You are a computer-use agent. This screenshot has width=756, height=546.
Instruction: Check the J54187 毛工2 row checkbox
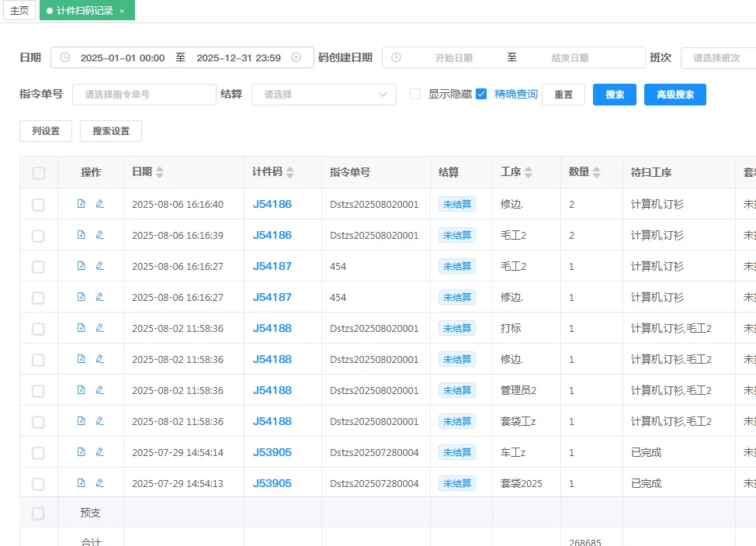point(38,267)
